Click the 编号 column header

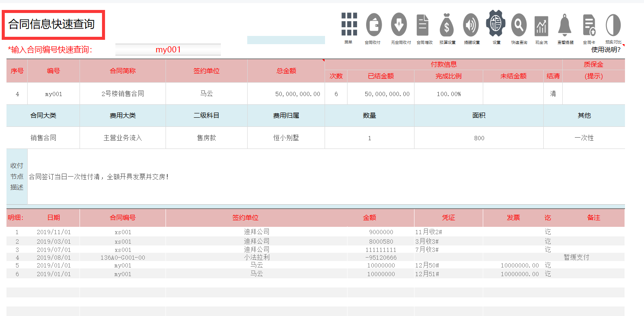tap(54, 71)
